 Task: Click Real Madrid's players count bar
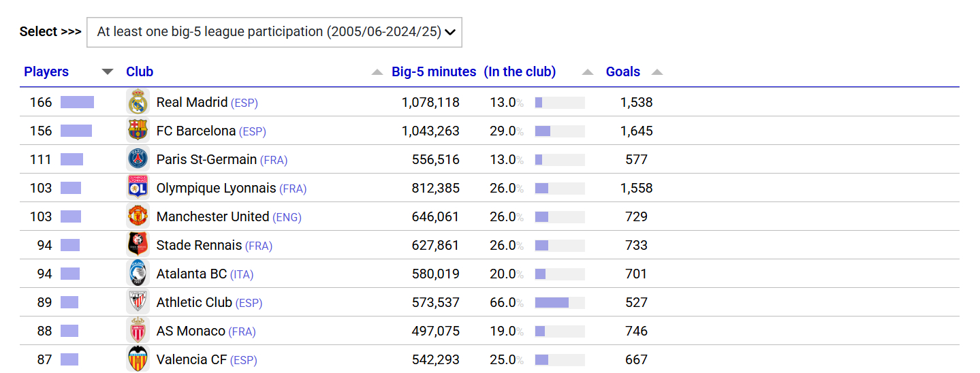click(x=77, y=102)
